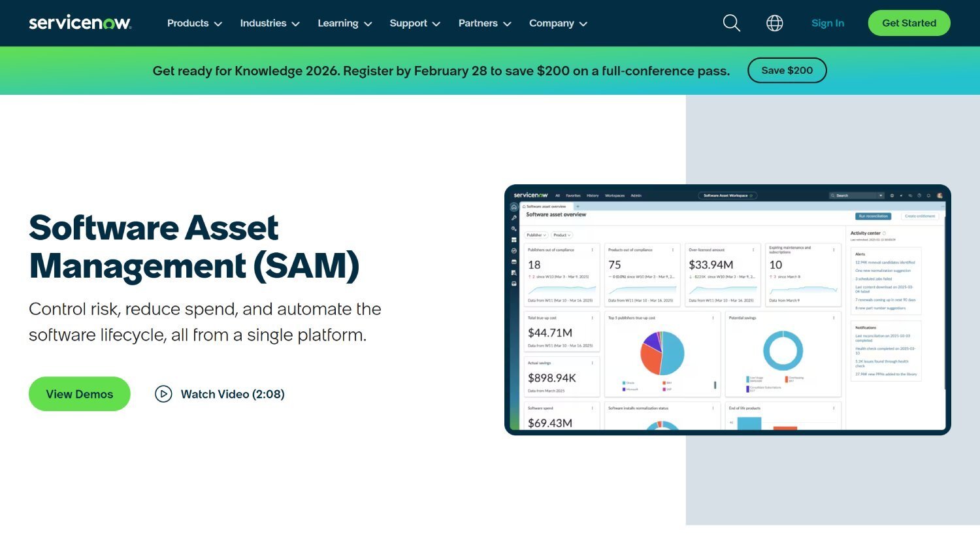Select the wrench tool icon in the workspace sidebar
The image size is (980, 551).
coord(514,217)
